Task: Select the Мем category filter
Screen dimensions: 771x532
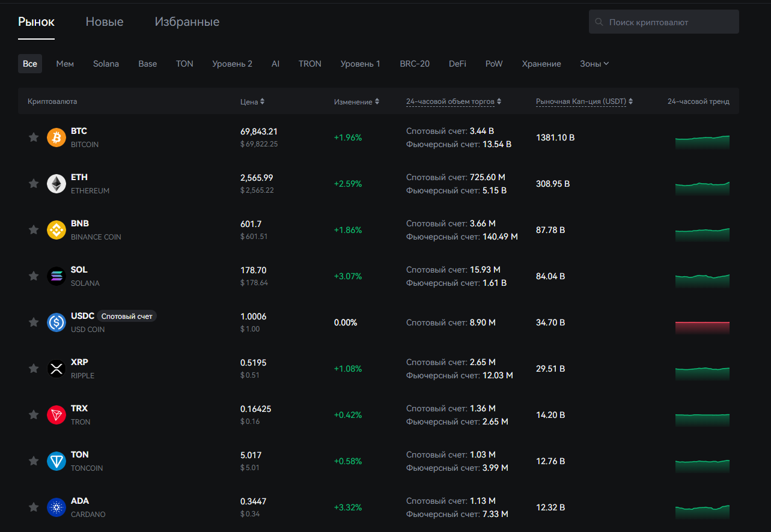Action: coord(65,64)
